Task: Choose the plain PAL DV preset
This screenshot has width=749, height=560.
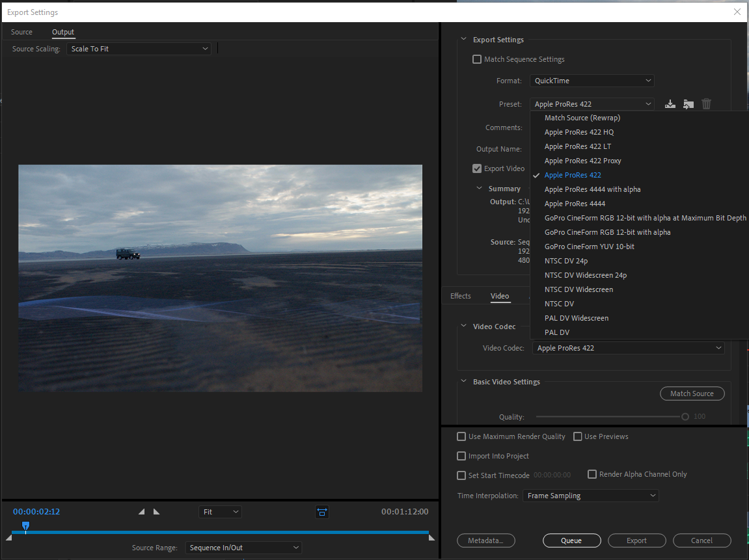Action: (639, 332)
